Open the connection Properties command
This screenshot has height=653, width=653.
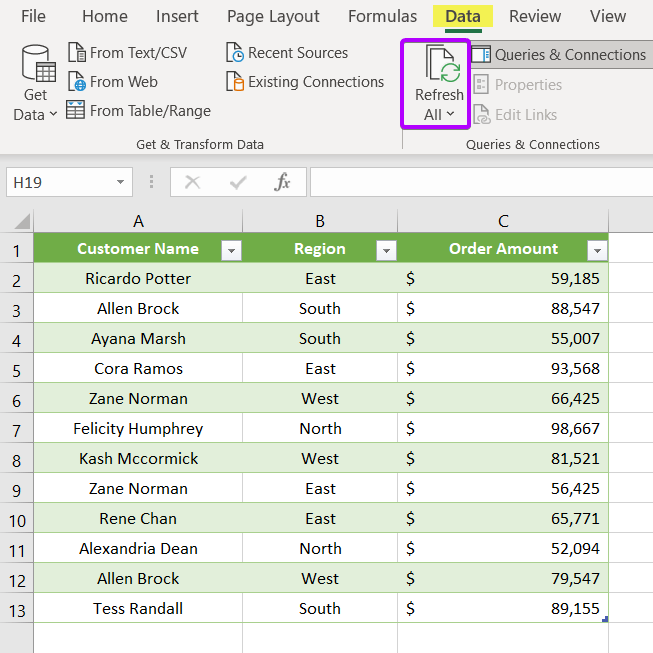(518, 85)
